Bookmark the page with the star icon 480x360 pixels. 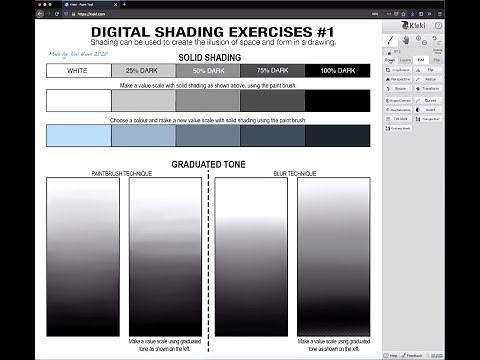[x=403, y=14]
